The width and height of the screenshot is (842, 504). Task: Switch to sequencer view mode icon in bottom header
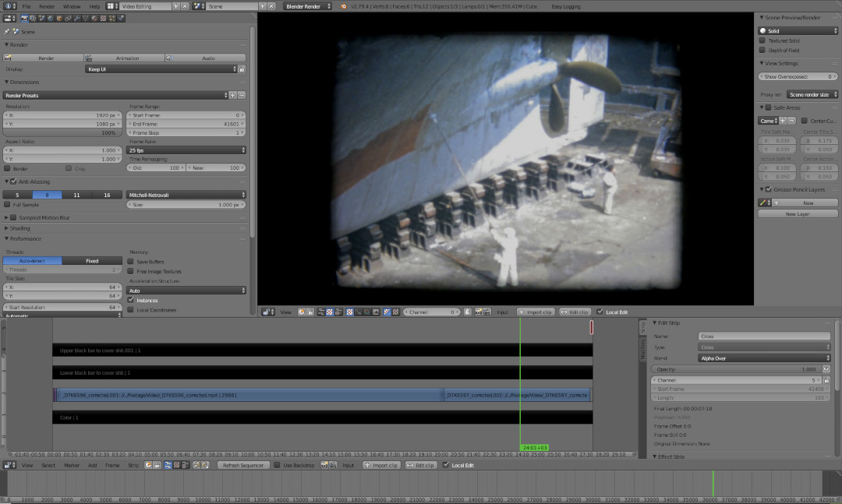168,465
